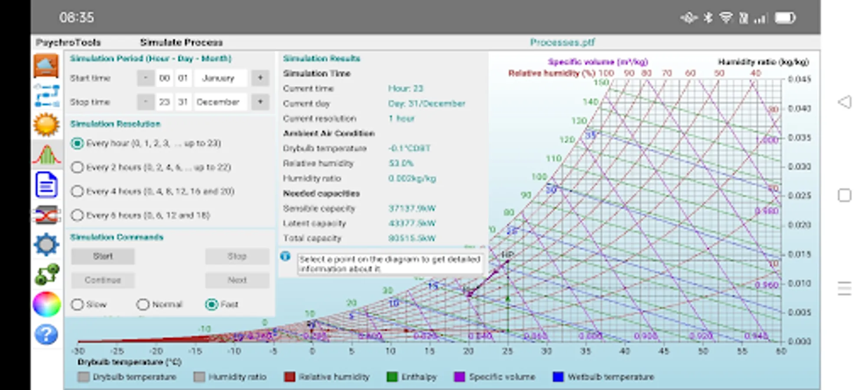Open the color wheel icon
This screenshot has width=868, height=390.
point(46,304)
